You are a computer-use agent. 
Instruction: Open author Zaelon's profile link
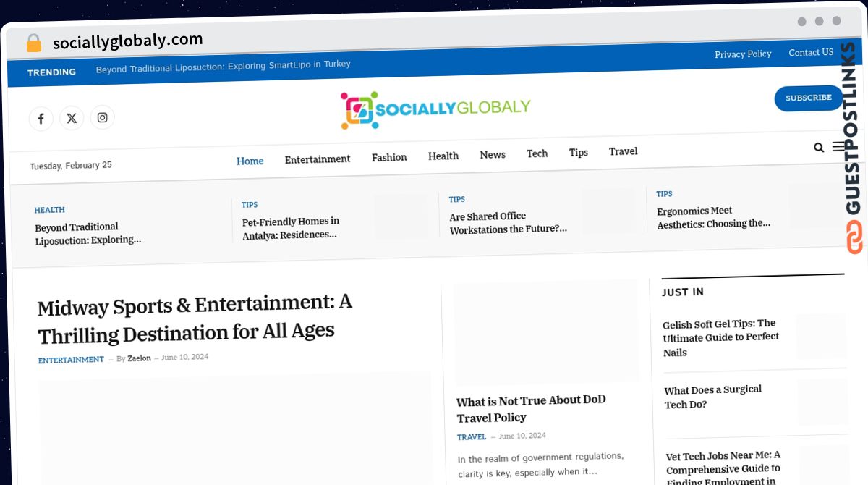pyautogui.click(x=140, y=358)
